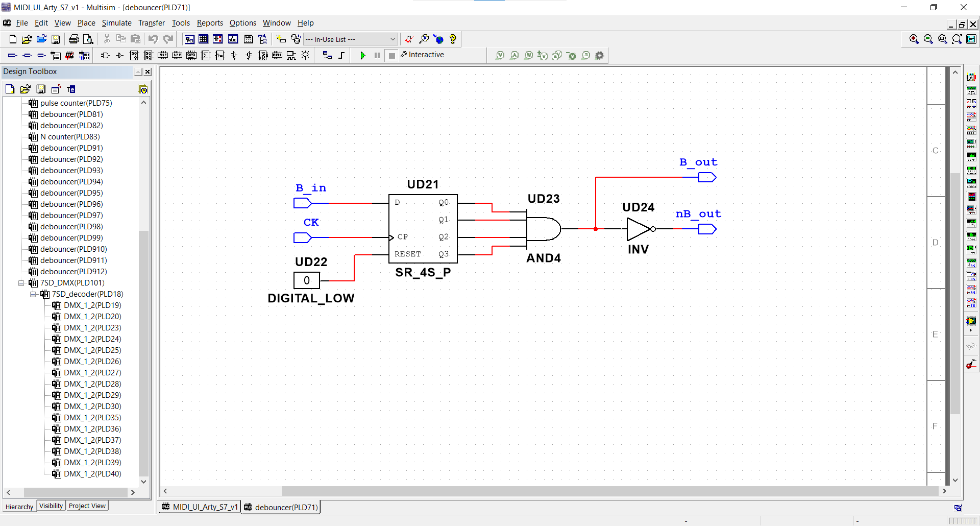
Task: Close the Design Toolbox panel
Action: pyautogui.click(x=148, y=72)
